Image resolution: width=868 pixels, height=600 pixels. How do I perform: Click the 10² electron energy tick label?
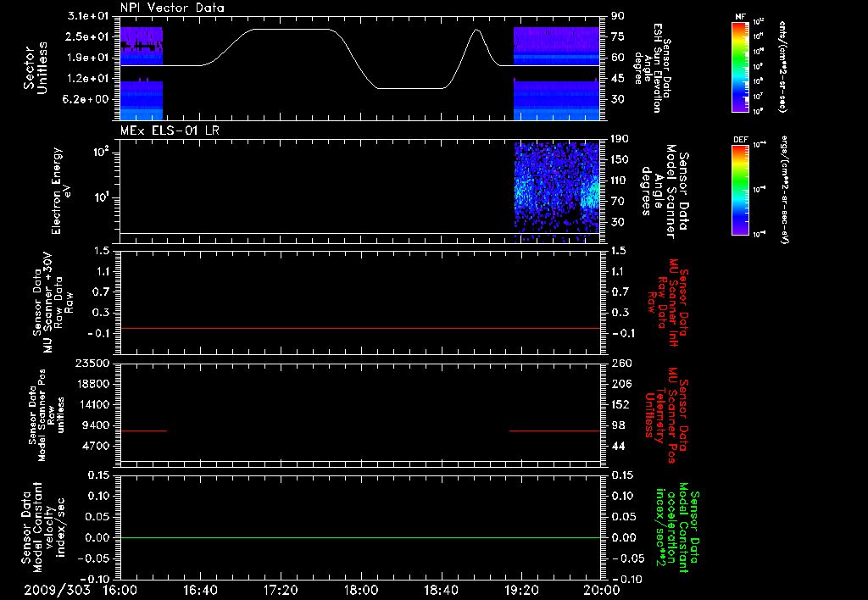click(100, 153)
